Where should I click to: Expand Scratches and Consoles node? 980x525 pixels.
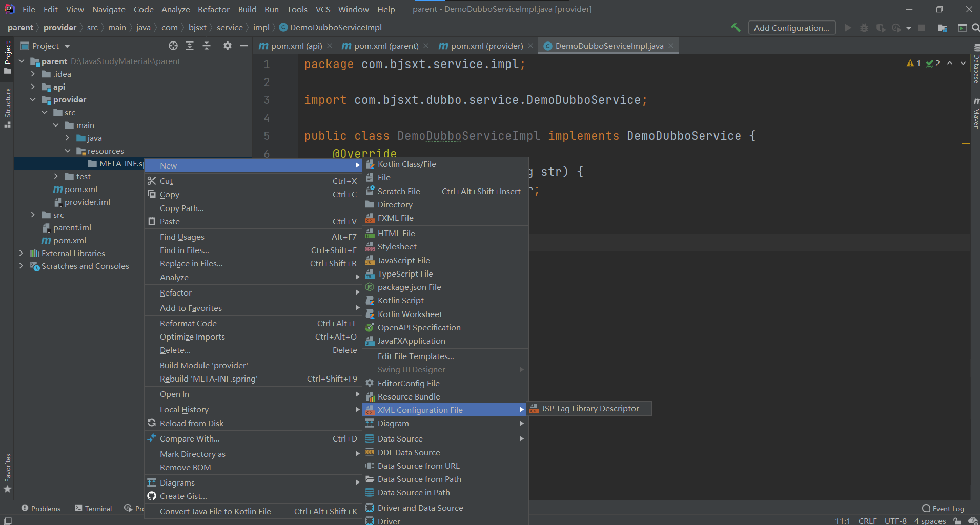pos(21,266)
